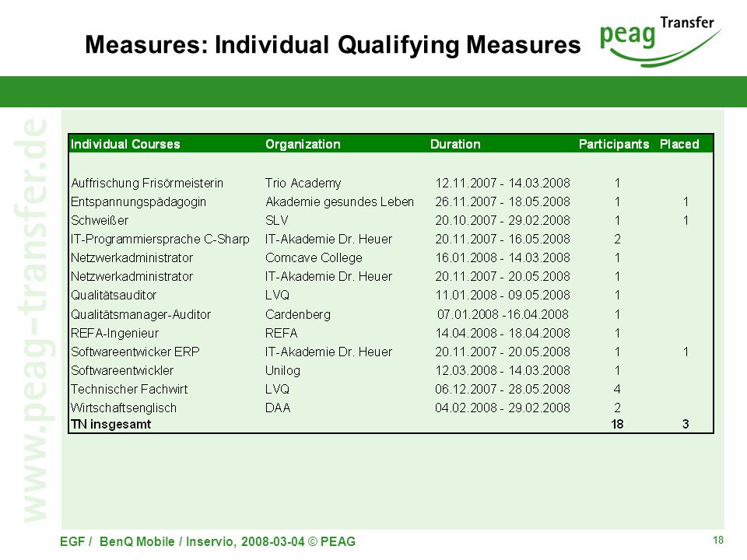Click slide page number '18'
The image size is (747, 560).
click(x=718, y=540)
